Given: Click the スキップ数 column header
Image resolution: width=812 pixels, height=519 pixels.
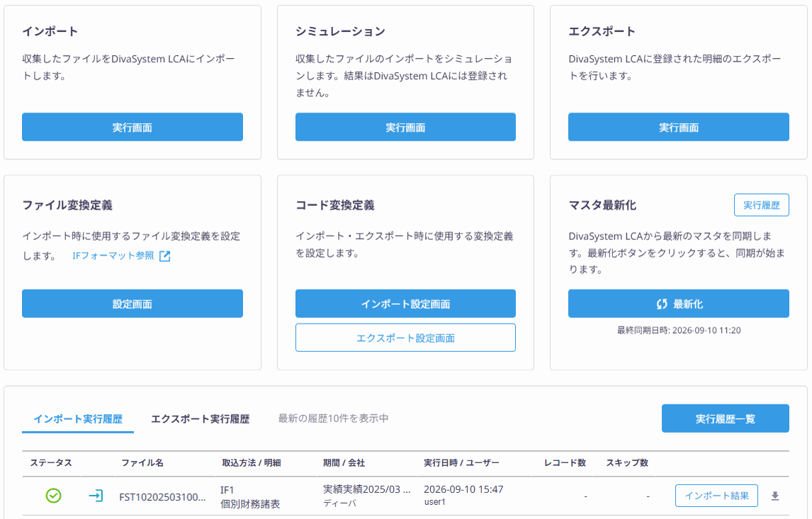Looking at the screenshot, I should click(x=627, y=462).
